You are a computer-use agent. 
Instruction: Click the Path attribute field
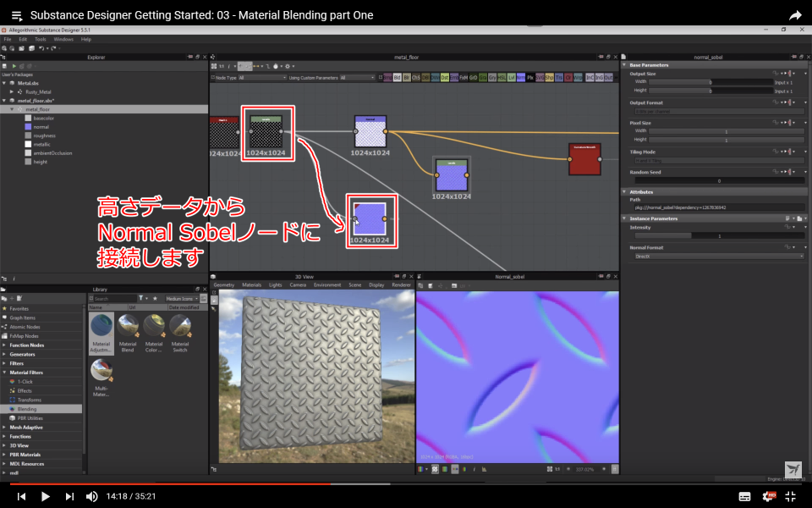(719, 207)
